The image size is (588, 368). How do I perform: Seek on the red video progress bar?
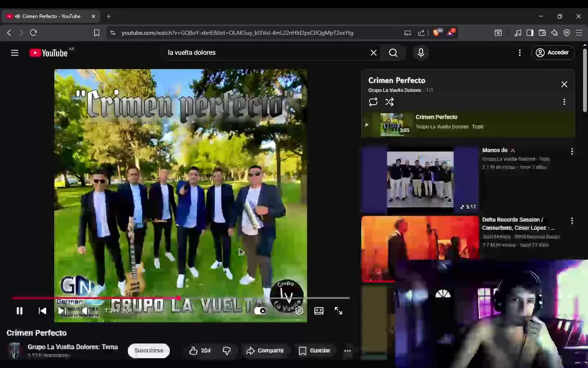[181, 298]
